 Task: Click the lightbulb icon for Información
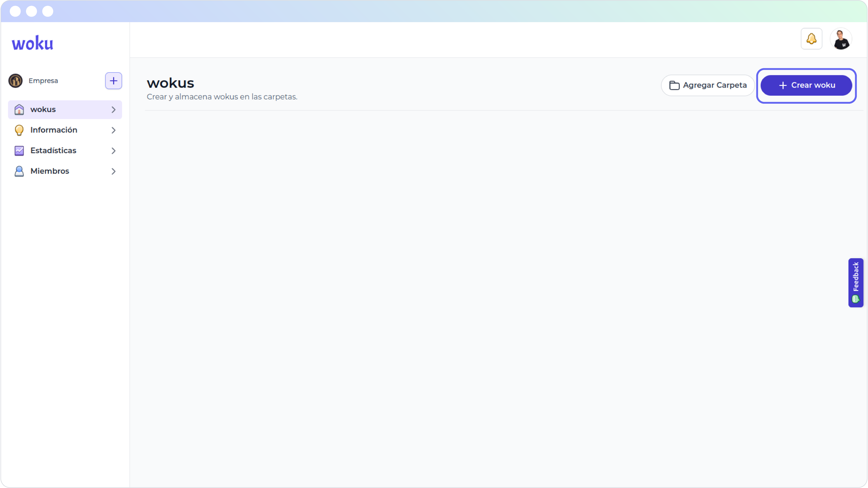coord(19,130)
